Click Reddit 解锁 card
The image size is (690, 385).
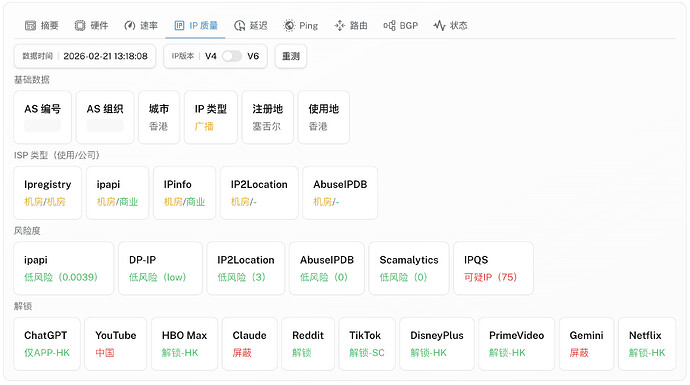[x=308, y=344]
